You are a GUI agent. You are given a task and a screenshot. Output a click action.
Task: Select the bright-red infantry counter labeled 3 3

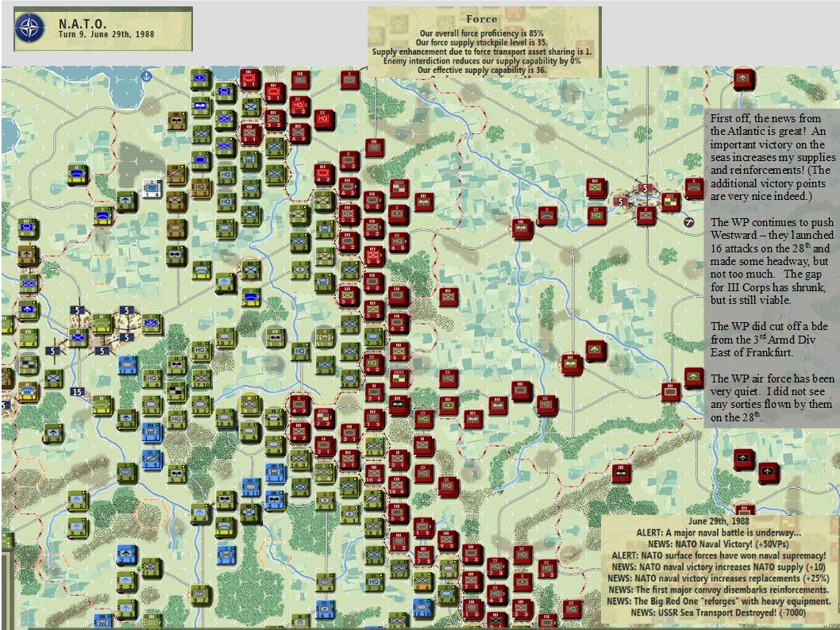pos(373,256)
